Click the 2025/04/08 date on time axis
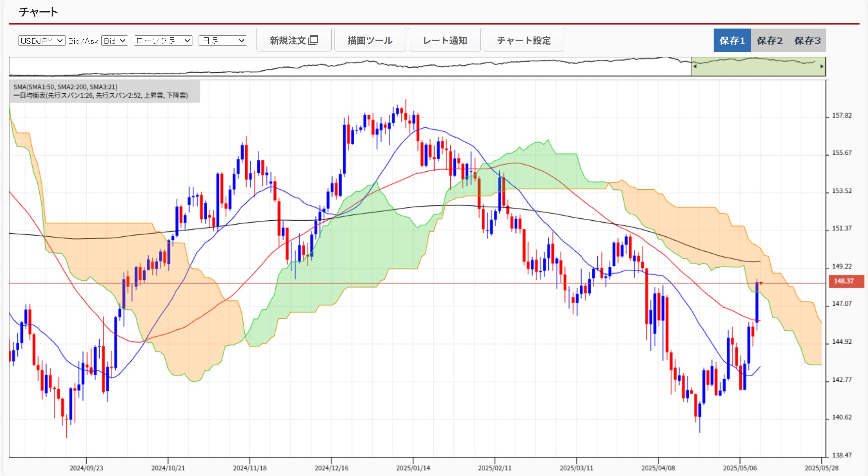Viewport: 868px width, 476px height. (658, 468)
